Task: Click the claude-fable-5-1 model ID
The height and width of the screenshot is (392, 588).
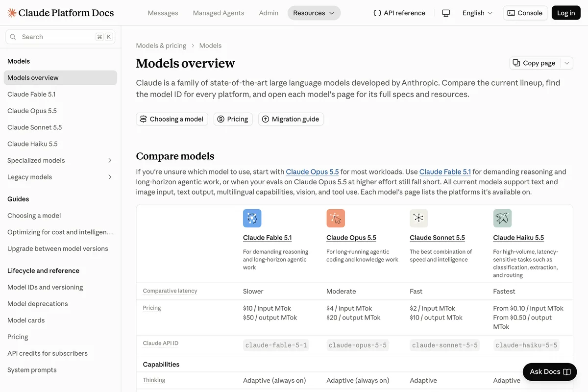Action: point(276,345)
